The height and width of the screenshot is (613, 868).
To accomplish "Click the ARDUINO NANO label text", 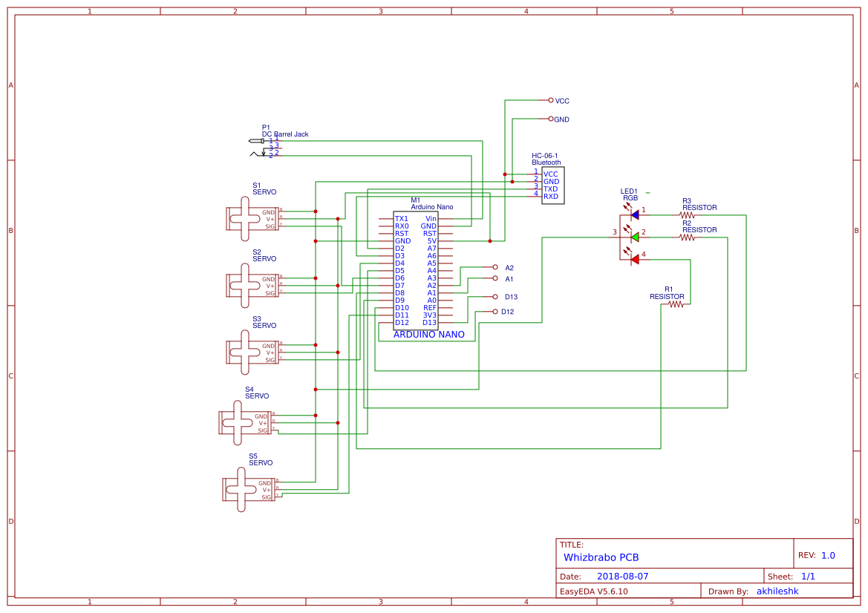I will [x=429, y=335].
